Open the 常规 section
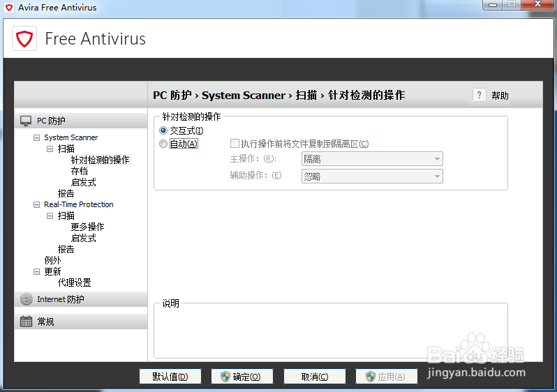This screenshot has width=557, height=392. (x=81, y=322)
